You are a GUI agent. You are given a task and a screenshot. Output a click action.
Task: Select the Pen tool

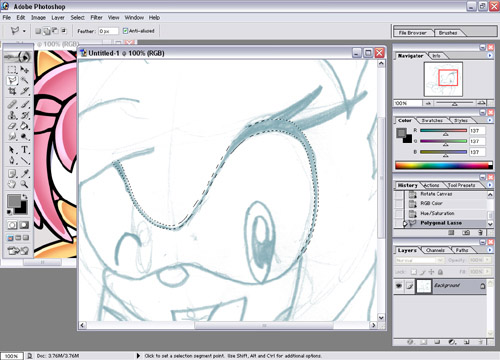[x=12, y=160]
